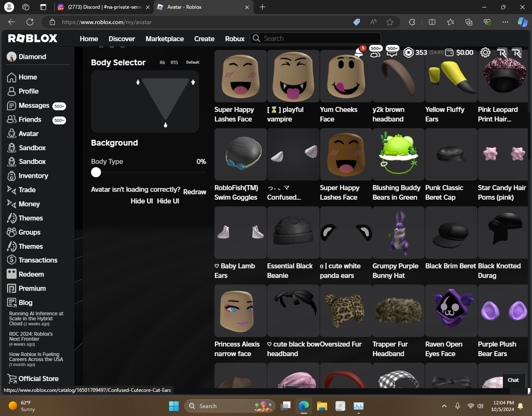Open the Robux balance icon showing 353
The width and height of the screenshot is (532, 416).
click(409, 52)
